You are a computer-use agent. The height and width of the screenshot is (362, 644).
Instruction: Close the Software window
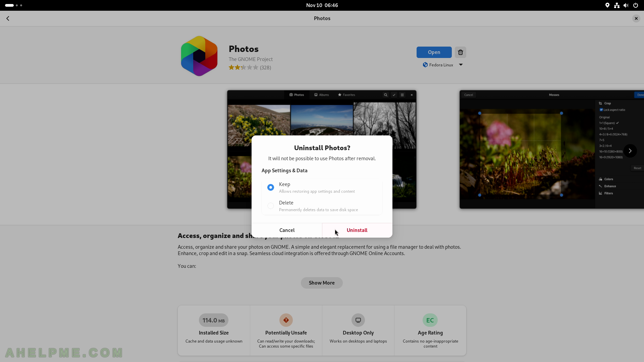pos(636,18)
